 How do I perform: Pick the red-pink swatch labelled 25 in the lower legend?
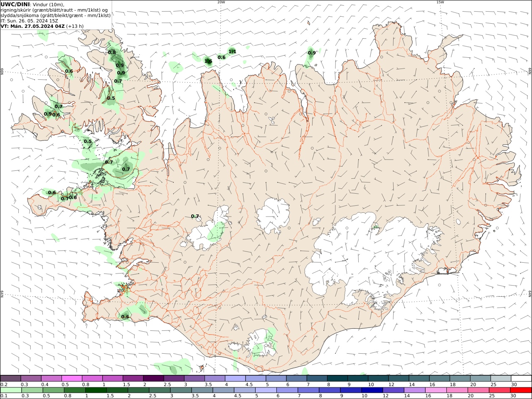pyautogui.click(x=500, y=390)
